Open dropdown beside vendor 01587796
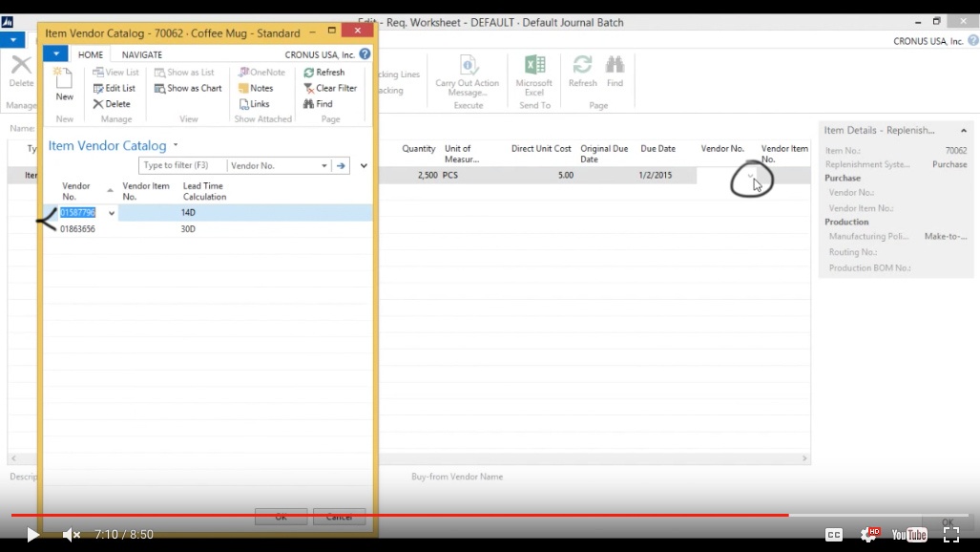This screenshot has height=552, width=980. [112, 213]
